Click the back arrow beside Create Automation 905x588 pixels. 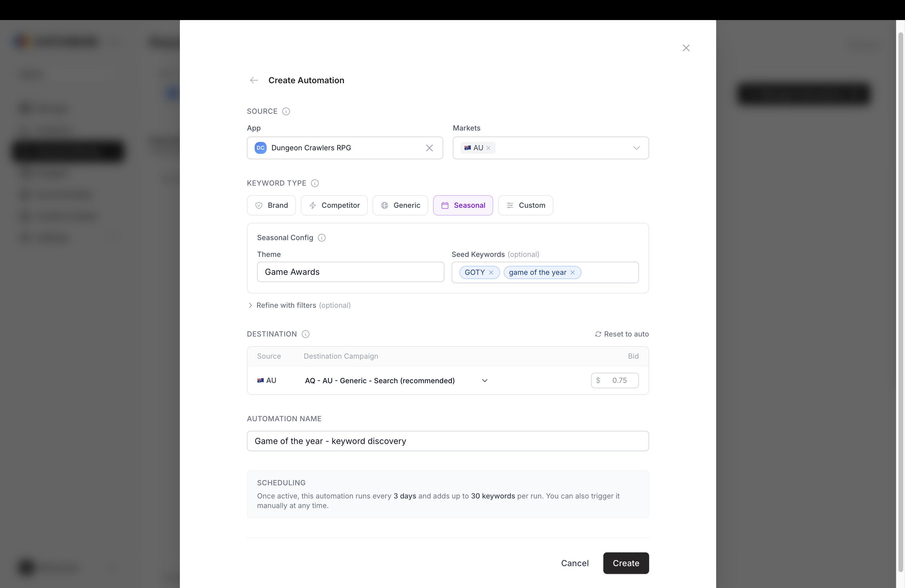click(x=253, y=80)
